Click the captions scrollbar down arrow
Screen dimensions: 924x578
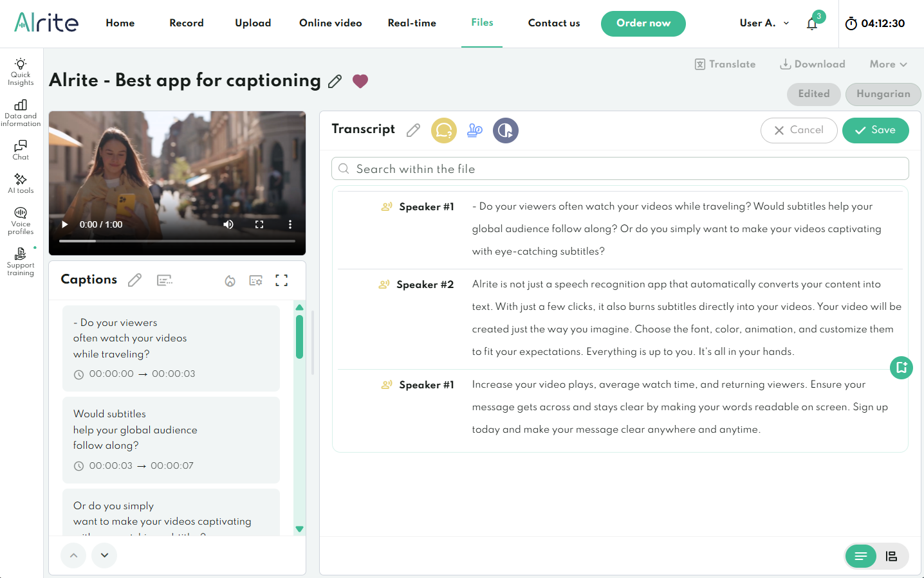click(x=299, y=529)
